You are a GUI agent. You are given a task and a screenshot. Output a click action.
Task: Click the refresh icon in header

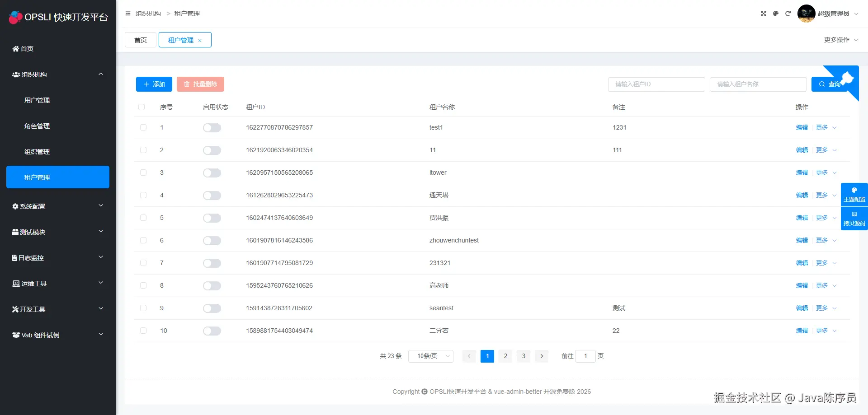(x=788, y=14)
